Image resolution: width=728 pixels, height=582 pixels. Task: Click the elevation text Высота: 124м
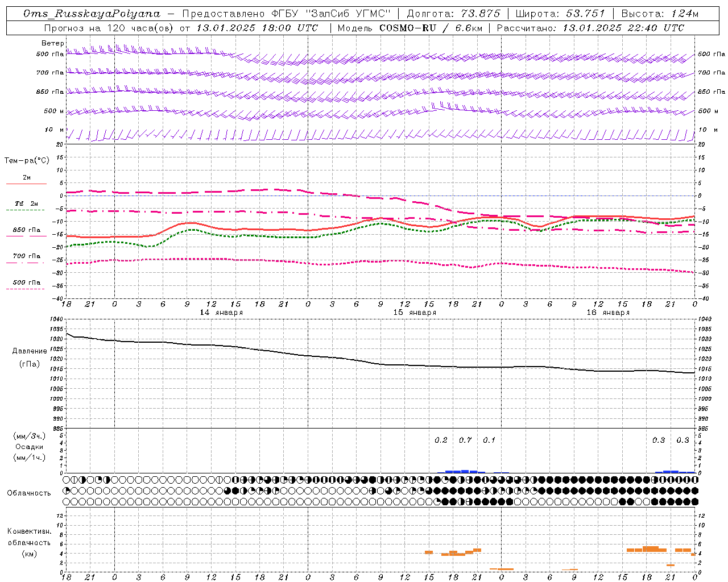pos(660,14)
